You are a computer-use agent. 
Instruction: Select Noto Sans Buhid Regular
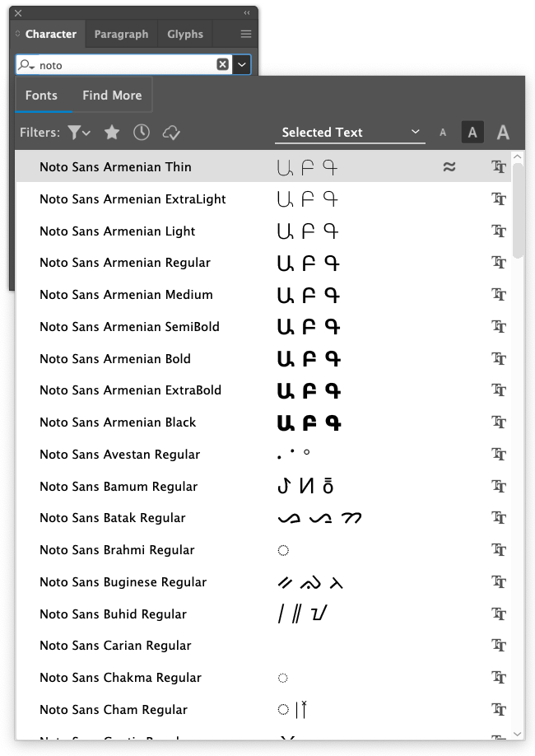coord(263,614)
